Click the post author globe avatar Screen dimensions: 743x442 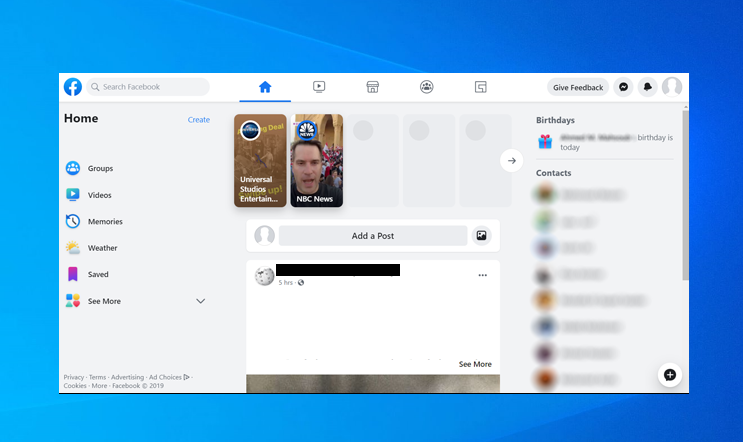tap(264, 276)
